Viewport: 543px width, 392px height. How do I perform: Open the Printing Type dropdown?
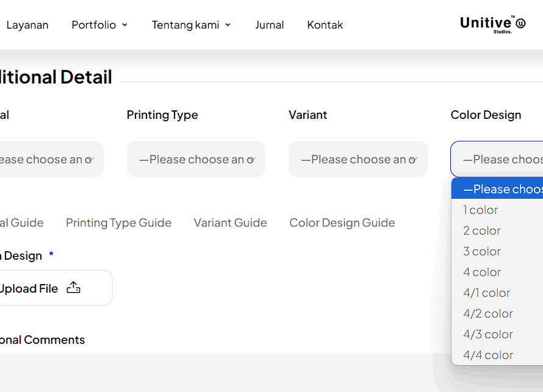click(196, 160)
